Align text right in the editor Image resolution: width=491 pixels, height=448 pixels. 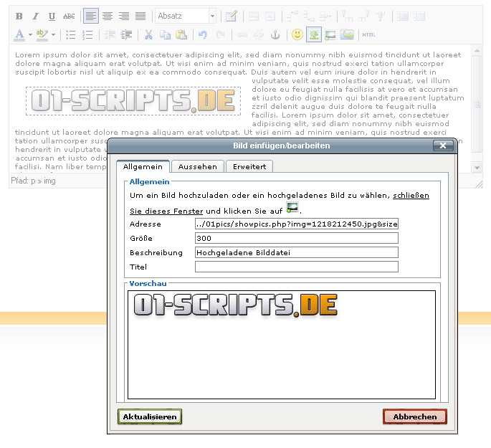(x=124, y=16)
